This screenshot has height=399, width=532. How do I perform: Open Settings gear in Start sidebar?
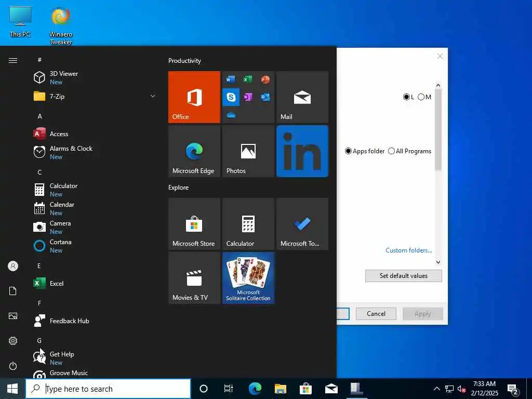click(13, 341)
